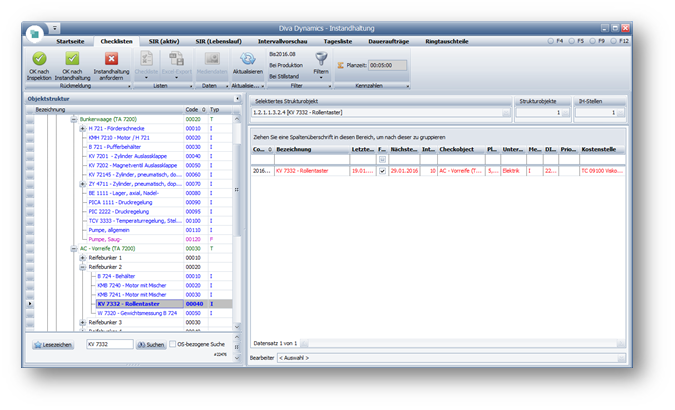Image resolution: width=675 pixels, height=410 pixels.
Task: Select the Bei Stillstand filter option
Action: point(286,74)
